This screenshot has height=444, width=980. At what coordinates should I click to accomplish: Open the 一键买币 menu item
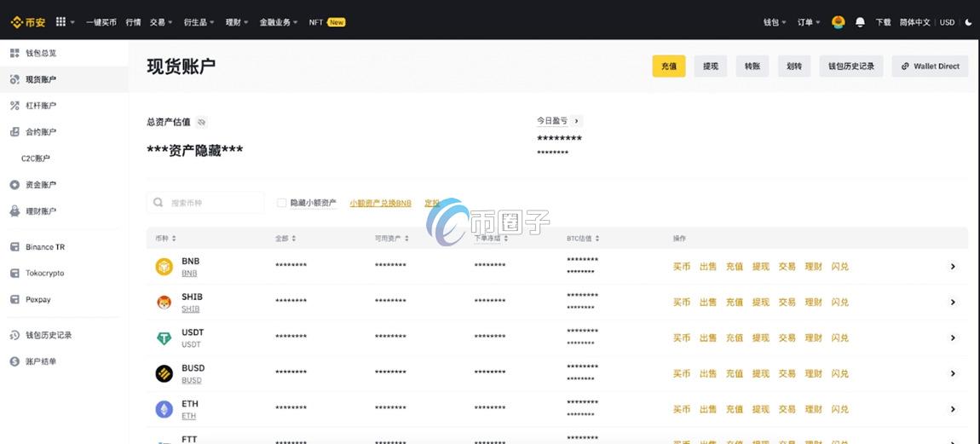pos(101,22)
